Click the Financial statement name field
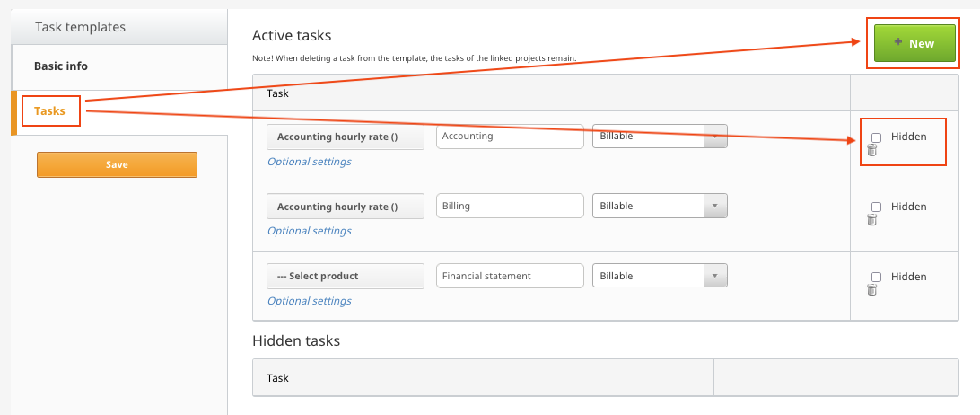The height and width of the screenshot is (415, 980). [510, 276]
